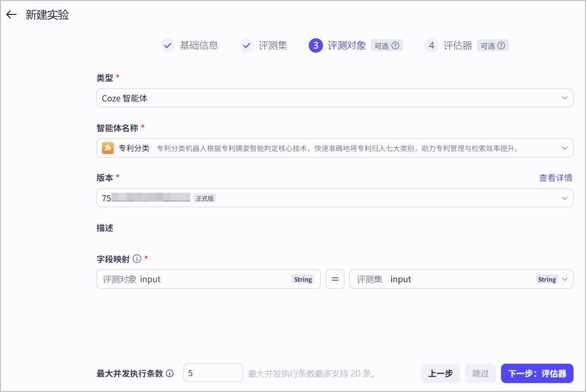Click the 上一步 button
586x392 pixels.
(440, 373)
